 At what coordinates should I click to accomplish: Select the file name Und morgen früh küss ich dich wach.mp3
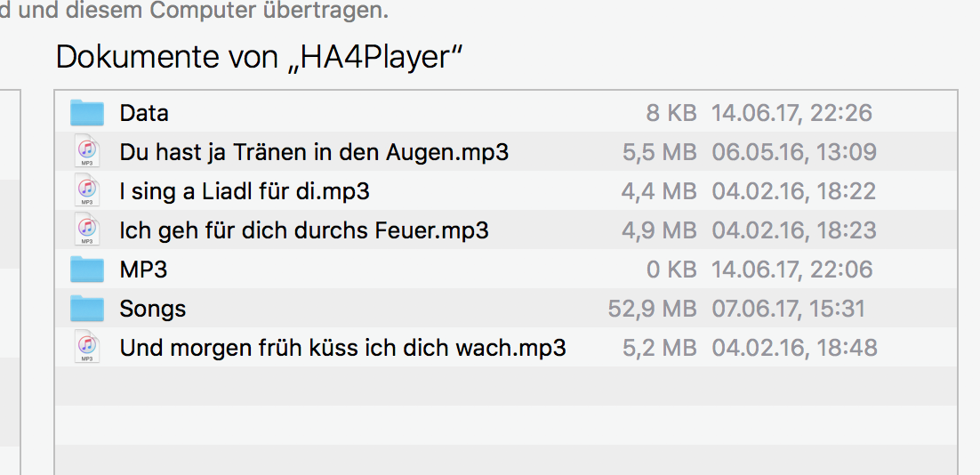click(x=342, y=347)
